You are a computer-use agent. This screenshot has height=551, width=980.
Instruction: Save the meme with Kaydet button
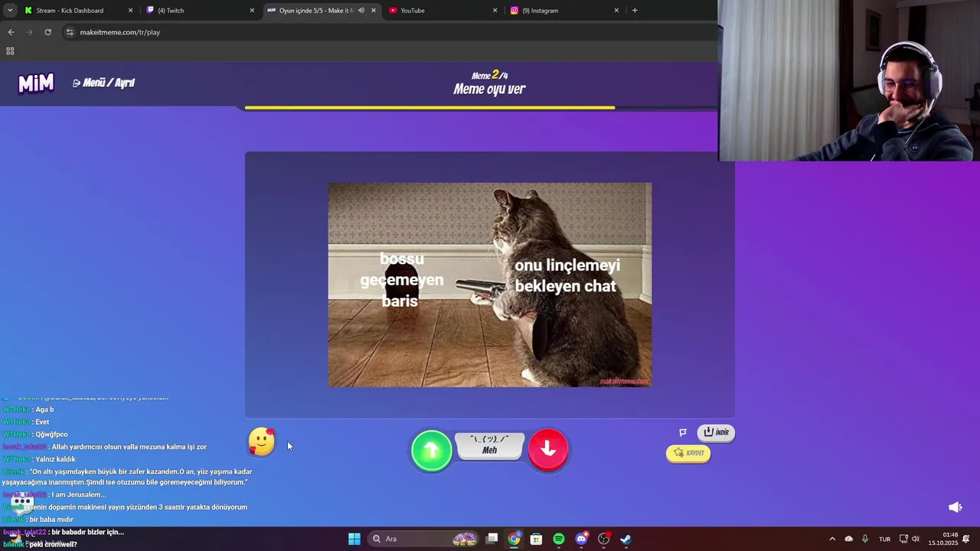pos(688,453)
